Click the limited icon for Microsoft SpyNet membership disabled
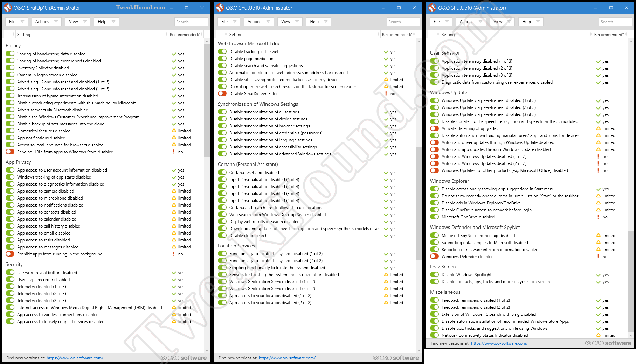Image resolution: width=636 pixels, height=364 pixels. pos(598,235)
